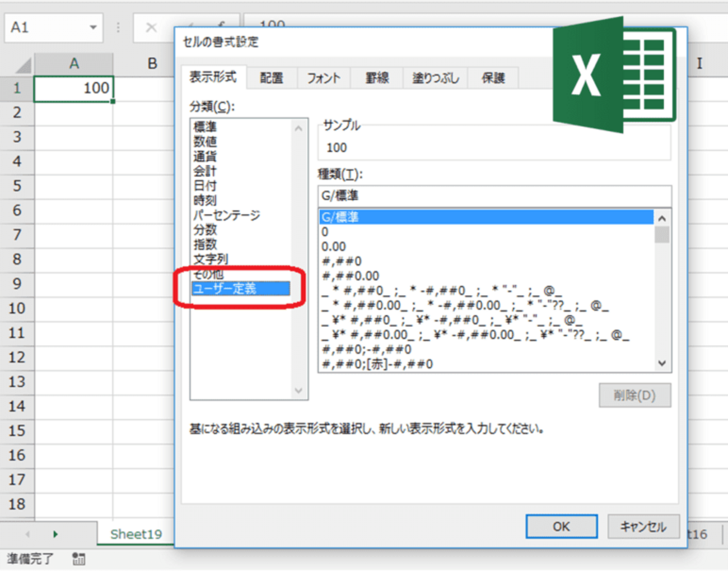Image resolution: width=728 pixels, height=571 pixels.
Task: Select format #,##0;-#,##0 in the list
Action: [486, 350]
